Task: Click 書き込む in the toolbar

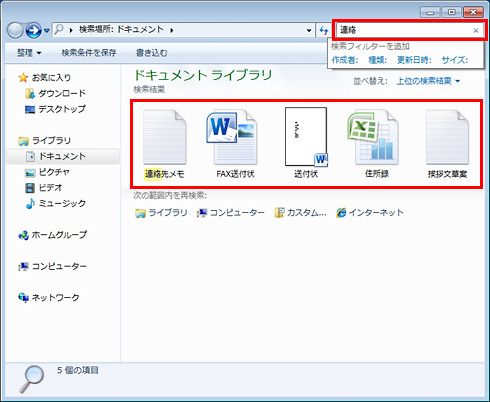Action: pos(152,53)
